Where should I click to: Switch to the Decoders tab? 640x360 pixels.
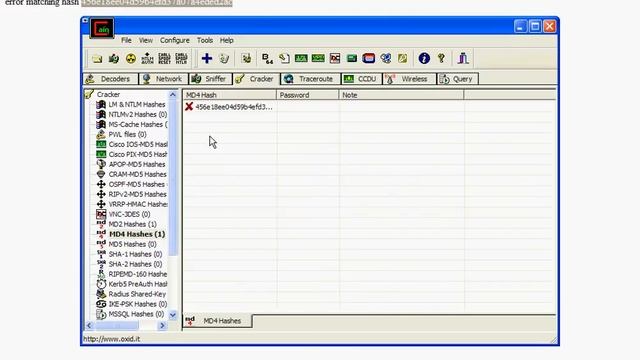click(x=110, y=79)
